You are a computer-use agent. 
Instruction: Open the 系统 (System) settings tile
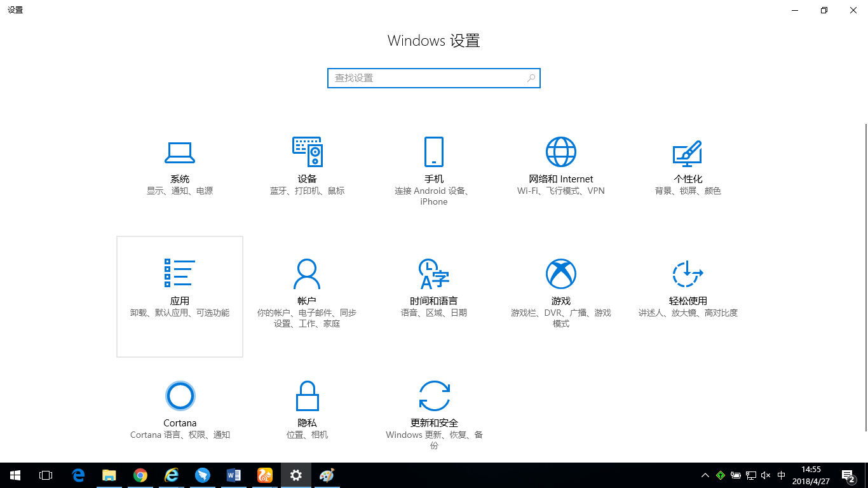[x=180, y=175]
